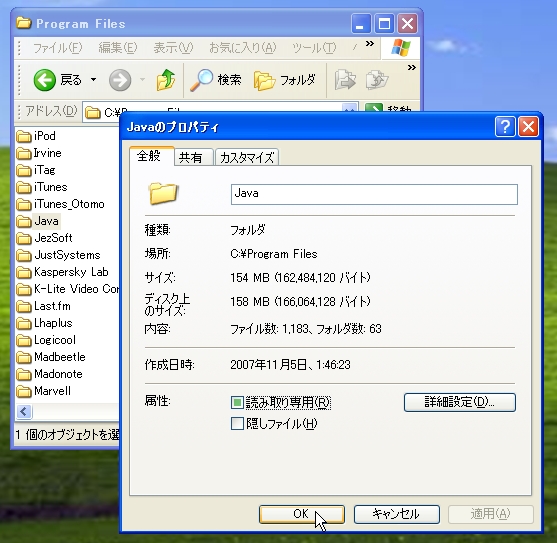Enable the 隠しファイル hidden checkbox

(x=237, y=423)
